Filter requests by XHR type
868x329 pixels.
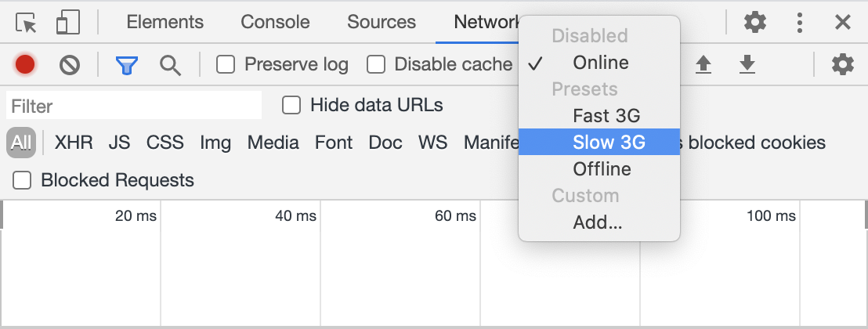74,143
